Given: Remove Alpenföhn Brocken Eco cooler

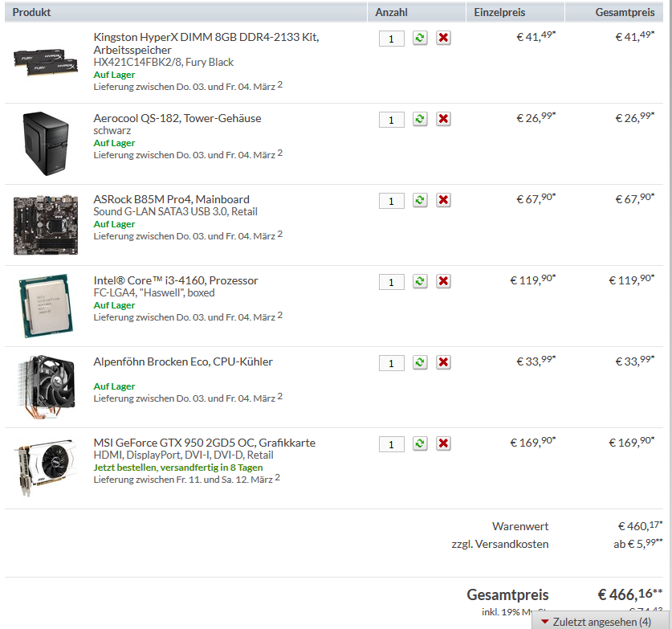Looking at the screenshot, I should coord(443,362).
